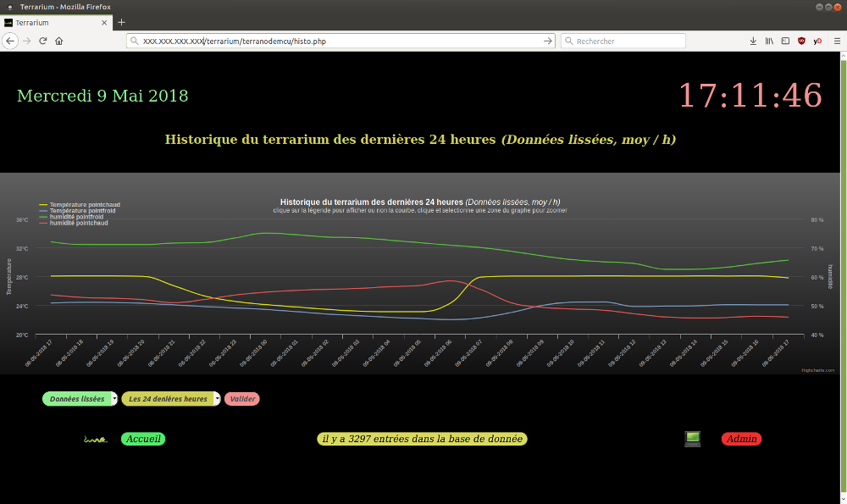847x504 pixels.
Task: Go to the Accueil page link
Action: point(143,439)
